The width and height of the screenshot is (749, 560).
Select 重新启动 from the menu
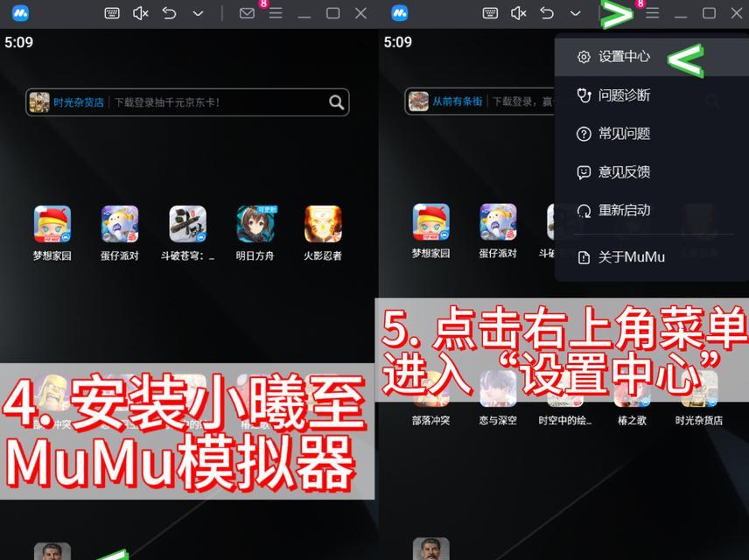click(652, 210)
